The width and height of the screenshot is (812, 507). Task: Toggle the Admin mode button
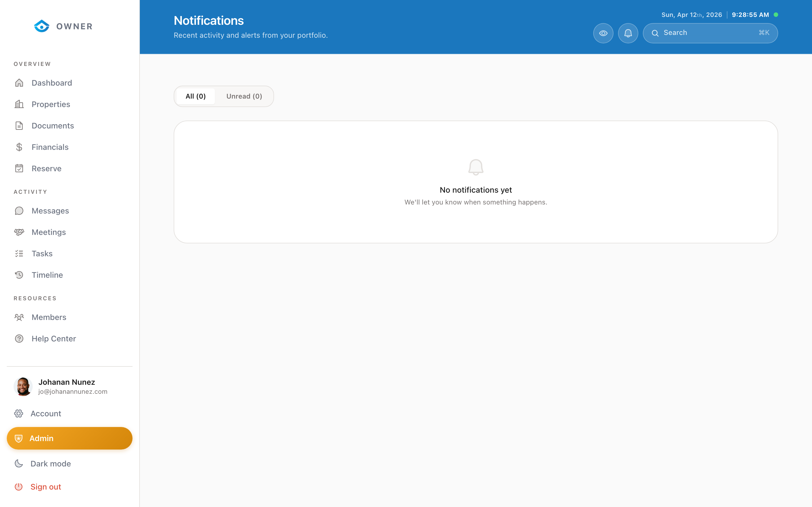point(69,438)
